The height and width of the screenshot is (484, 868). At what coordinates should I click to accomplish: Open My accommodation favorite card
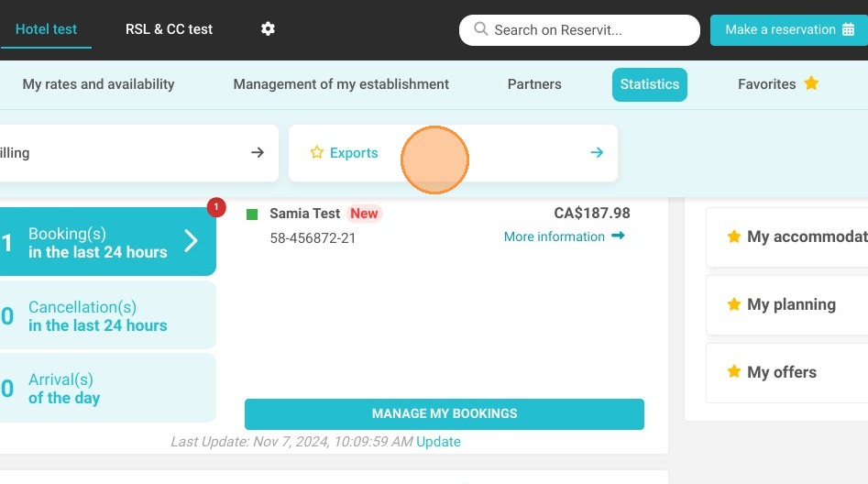(x=787, y=237)
